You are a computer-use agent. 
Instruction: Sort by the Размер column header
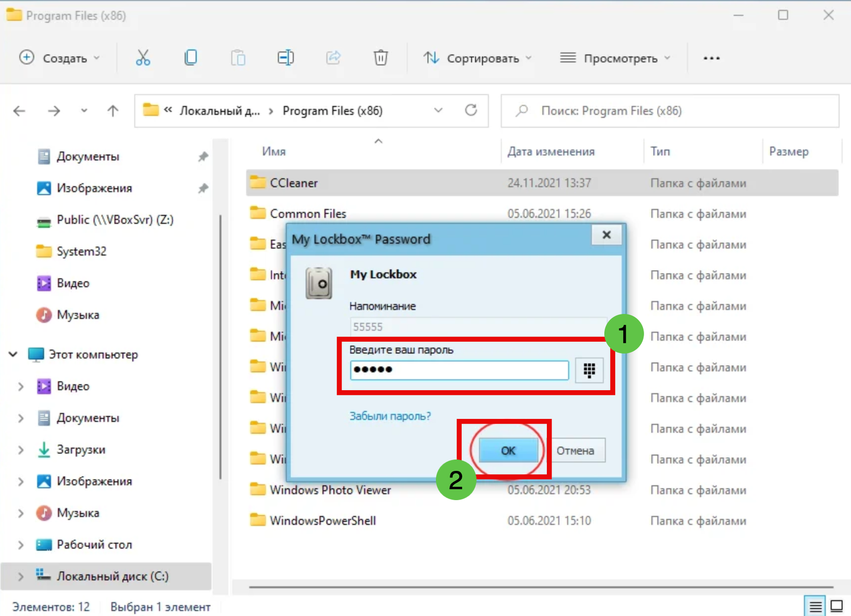[x=788, y=151]
